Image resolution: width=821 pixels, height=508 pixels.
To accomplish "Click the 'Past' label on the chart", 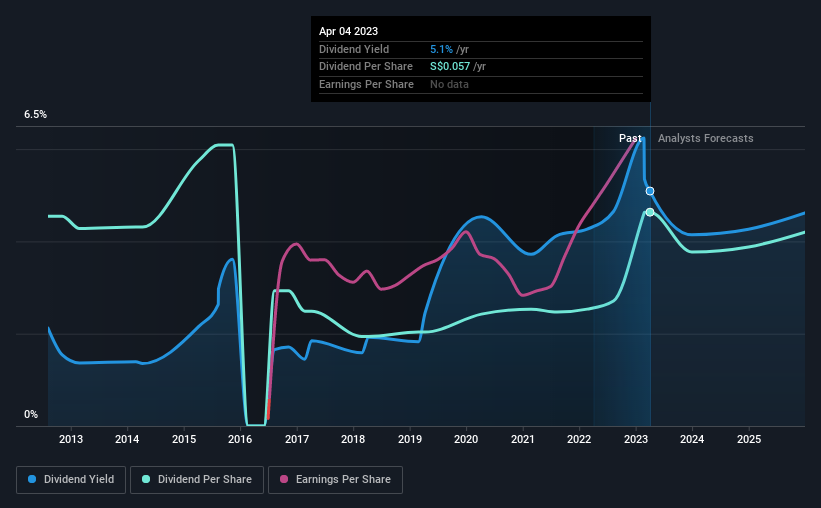I will [630, 138].
